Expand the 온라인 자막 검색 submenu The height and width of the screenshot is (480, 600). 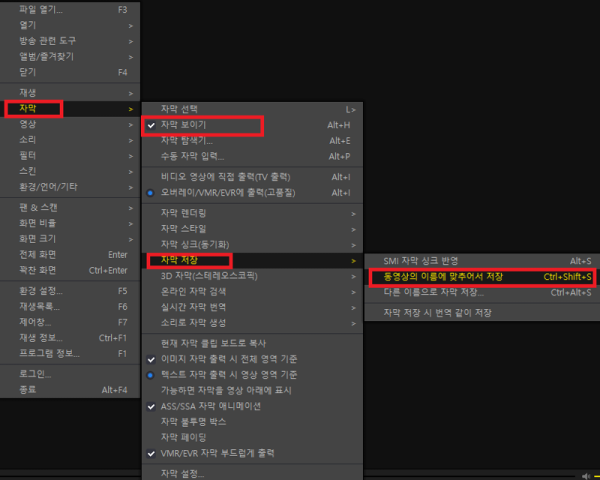pos(252,292)
